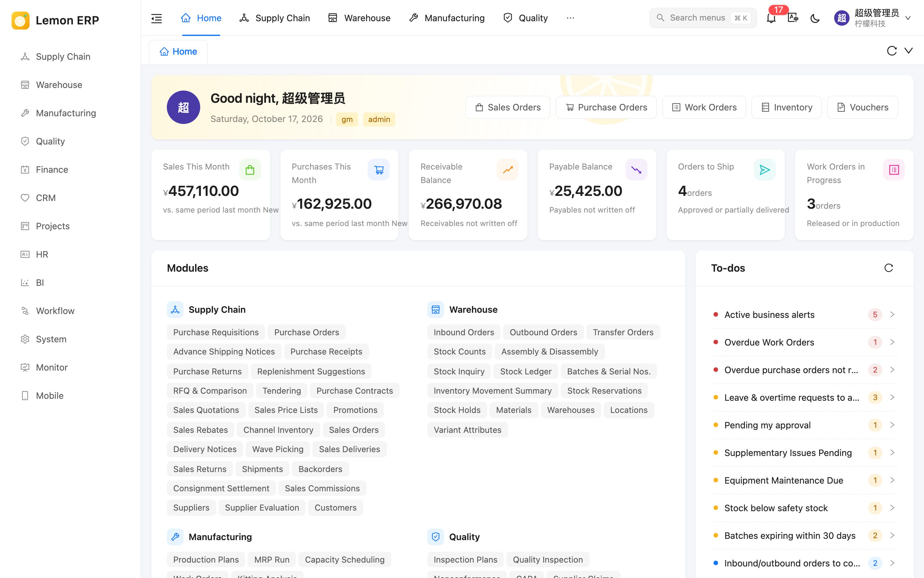The height and width of the screenshot is (578, 924).
Task: Open Workflow in the sidebar
Action: 70,311
